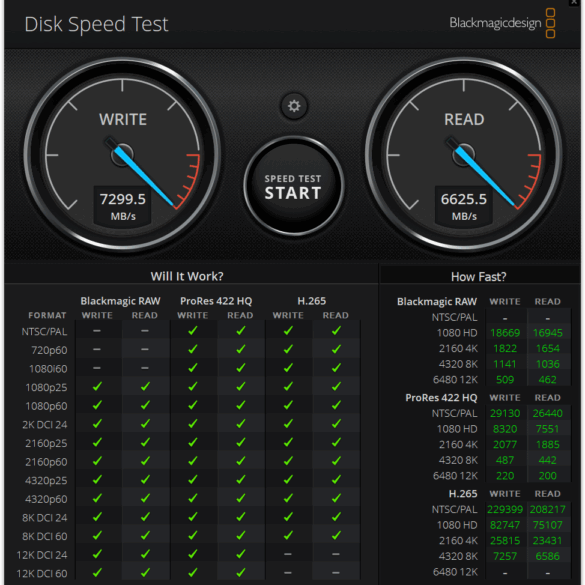
Task: Click the H.265 NTSC/PAL write value 229399
Action: (x=505, y=509)
